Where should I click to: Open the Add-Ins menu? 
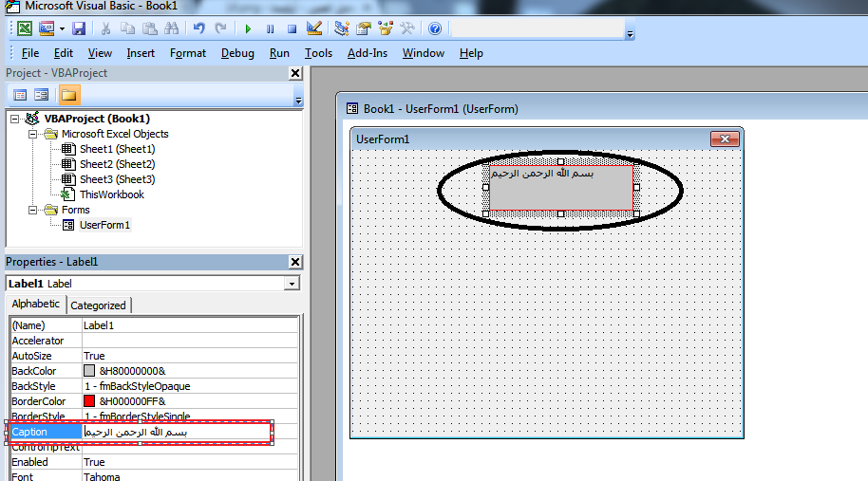point(367,53)
